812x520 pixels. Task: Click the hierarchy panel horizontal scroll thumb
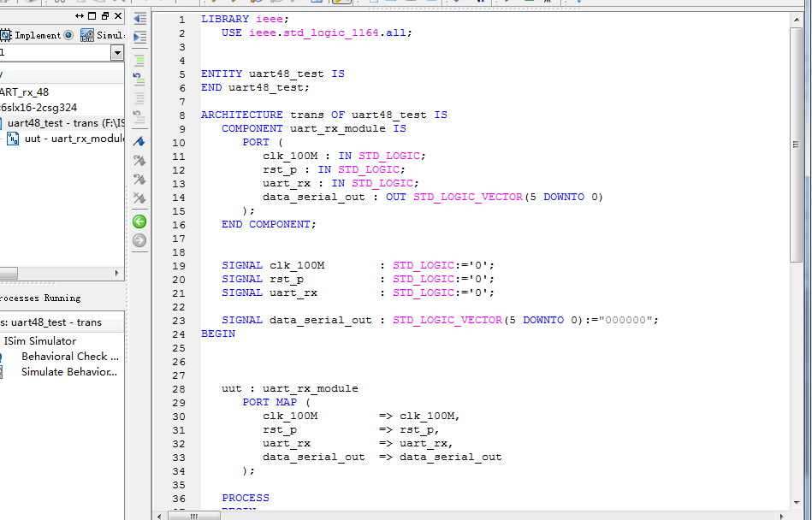coord(9,273)
